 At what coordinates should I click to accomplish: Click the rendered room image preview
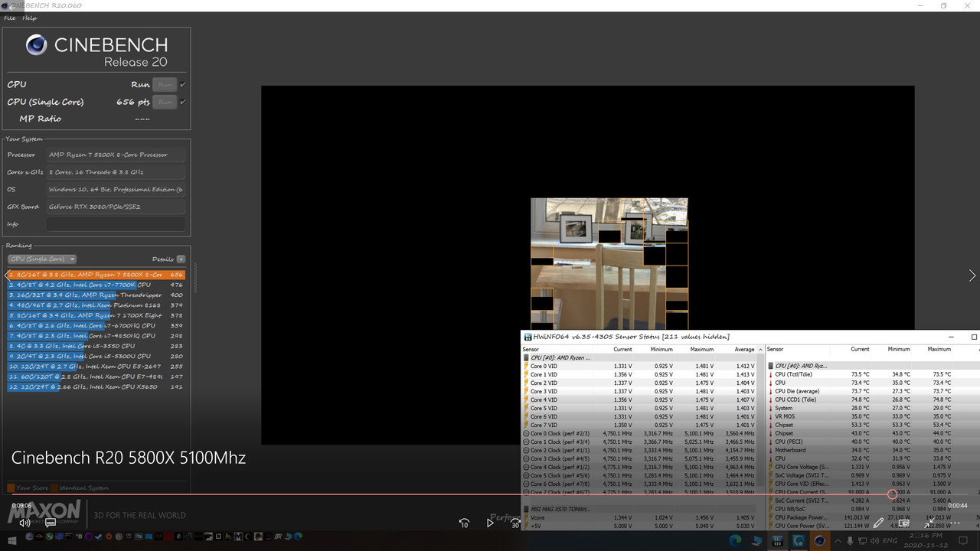click(x=609, y=264)
